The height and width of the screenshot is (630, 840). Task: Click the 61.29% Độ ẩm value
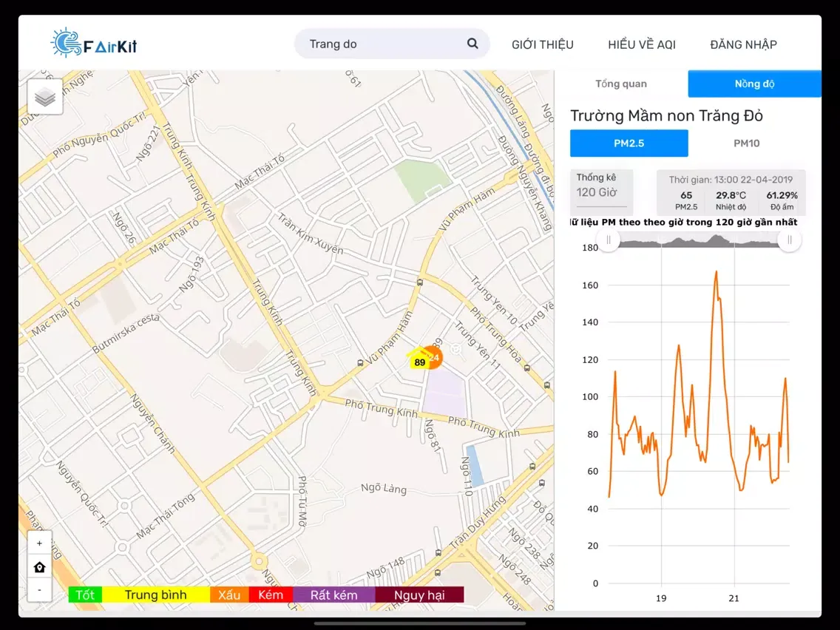[782, 200]
